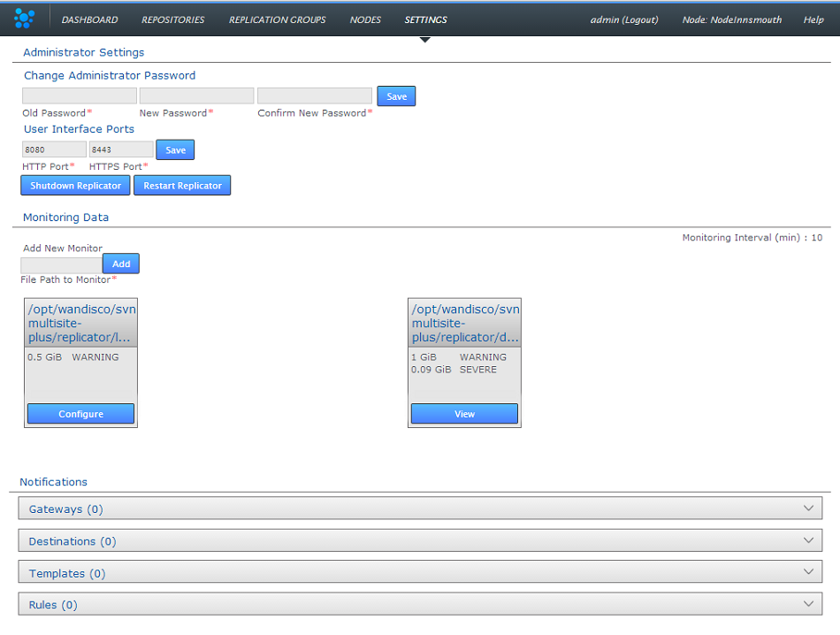Open Replication Groups section

tap(277, 19)
